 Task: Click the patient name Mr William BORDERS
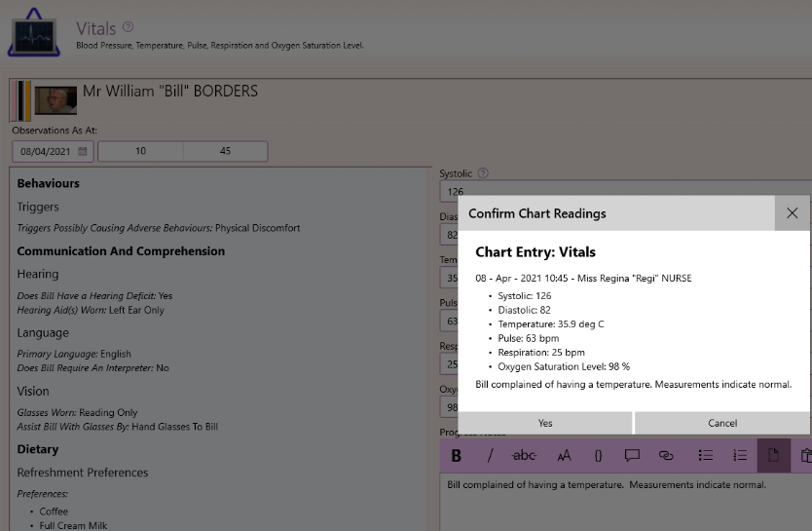[170, 92]
